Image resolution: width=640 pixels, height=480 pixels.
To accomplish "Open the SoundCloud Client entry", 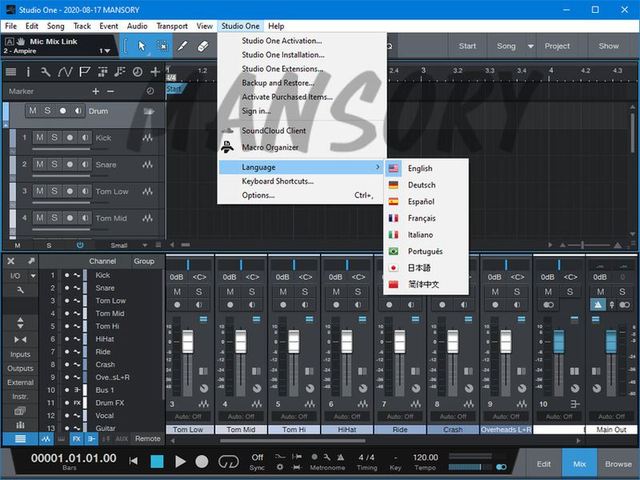I will coord(273,131).
